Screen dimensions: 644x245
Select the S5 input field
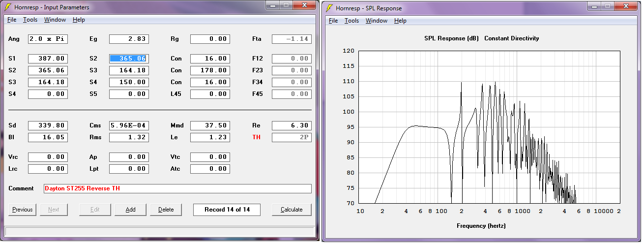tap(129, 94)
